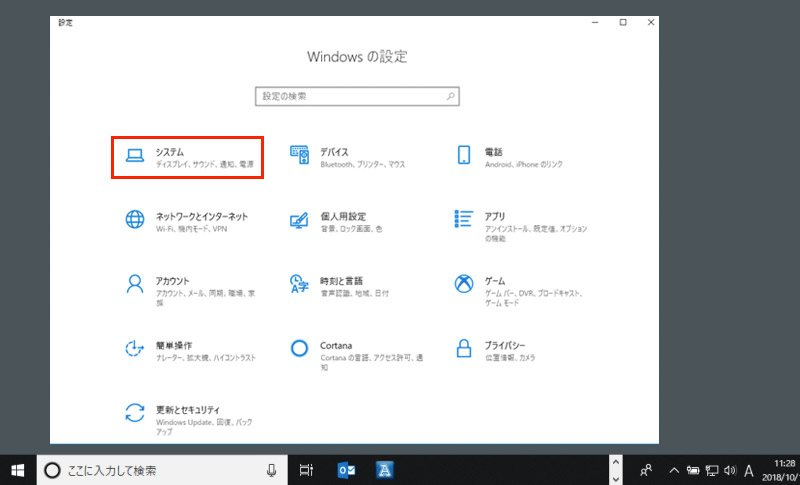The height and width of the screenshot is (485, 800).
Task: Click the People icon in system tray
Action: coord(646,470)
